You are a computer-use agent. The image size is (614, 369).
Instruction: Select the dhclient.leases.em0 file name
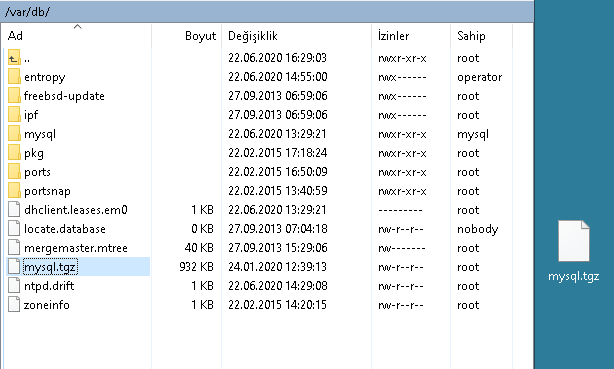(76, 210)
